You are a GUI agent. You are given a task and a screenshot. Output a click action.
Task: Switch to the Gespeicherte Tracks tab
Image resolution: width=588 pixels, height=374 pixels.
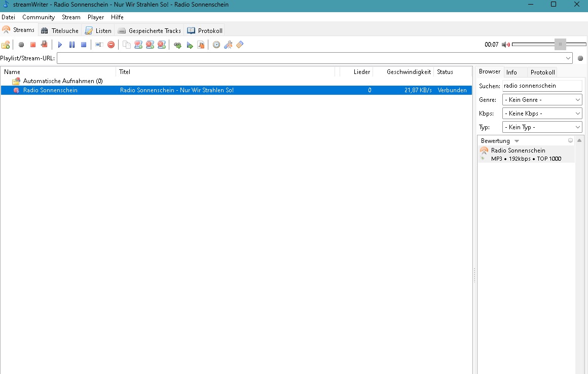point(149,31)
